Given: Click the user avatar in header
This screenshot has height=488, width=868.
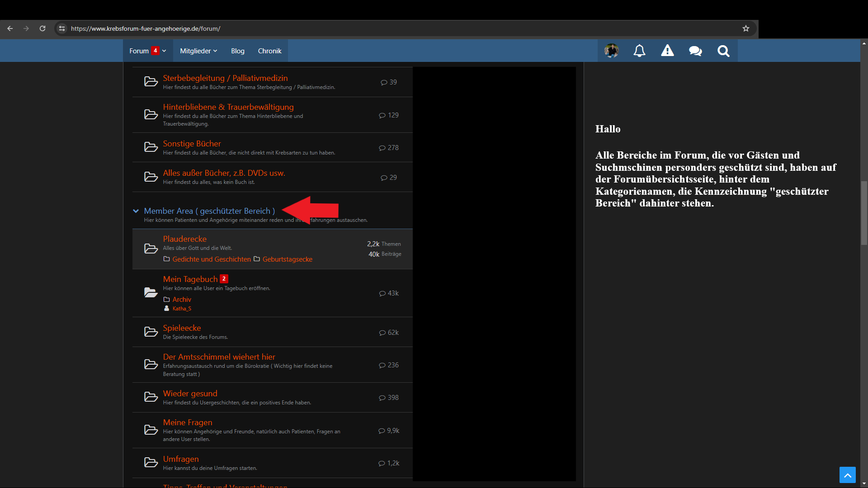Looking at the screenshot, I should point(611,51).
